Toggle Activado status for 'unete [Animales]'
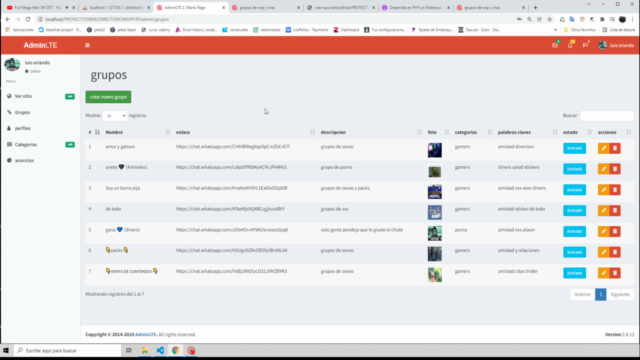This screenshot has height=360, width=640. pos(574,169)
